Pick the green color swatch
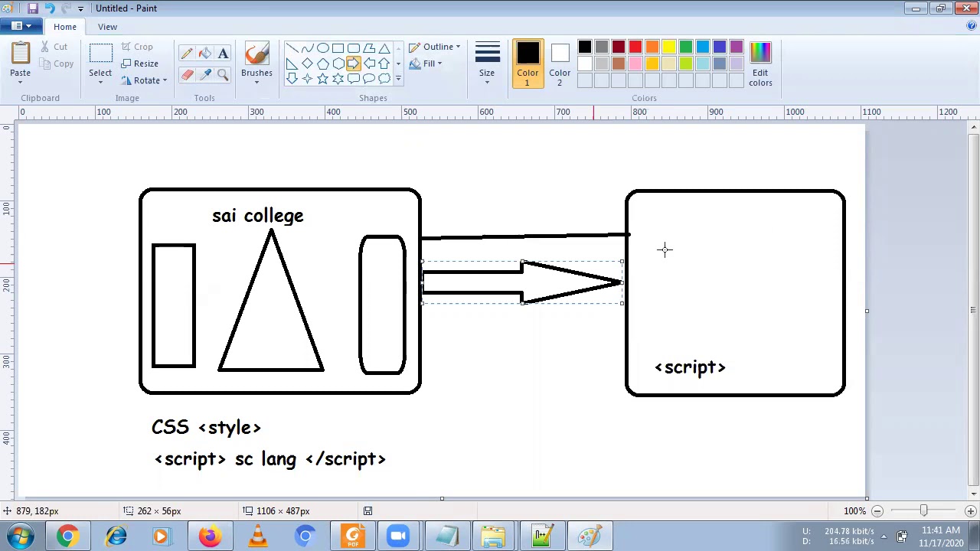 (686, 48)
